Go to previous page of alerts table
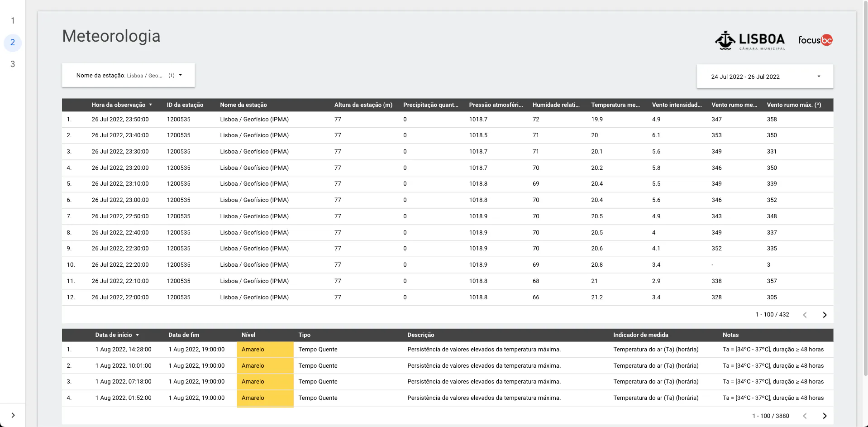Viewport: 868px width, 427px height. (x=805, y=416)
